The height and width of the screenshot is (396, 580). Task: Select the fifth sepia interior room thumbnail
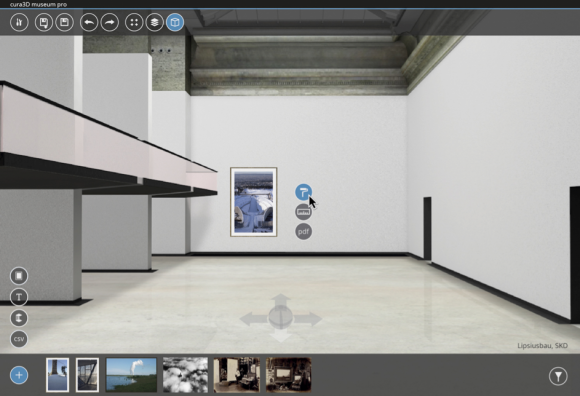click(237, 375)
